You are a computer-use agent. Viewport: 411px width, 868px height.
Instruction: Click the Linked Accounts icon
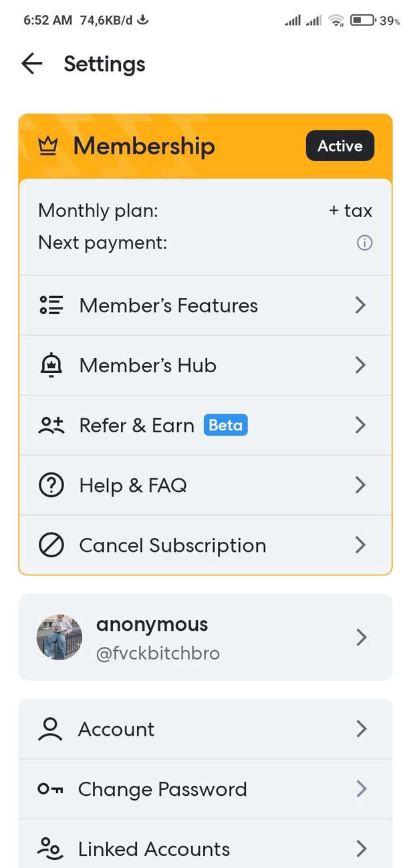tap(51, 849)
